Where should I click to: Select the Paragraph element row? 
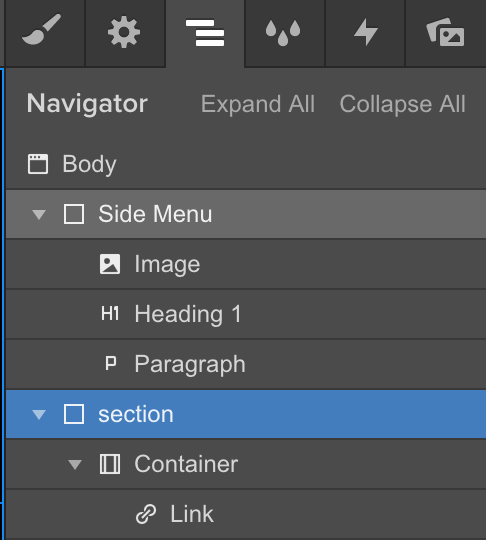pos(246,364)
